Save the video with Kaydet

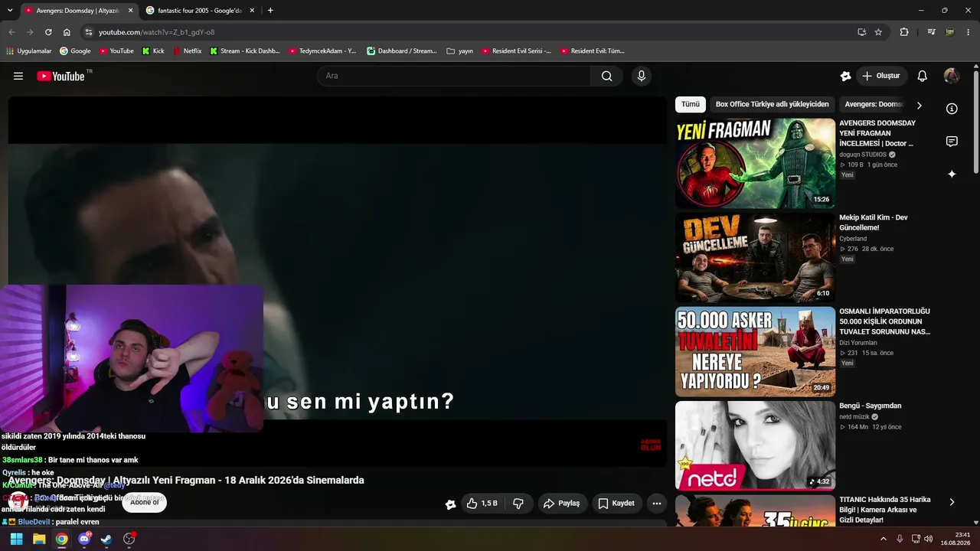[x=616, y=504]
